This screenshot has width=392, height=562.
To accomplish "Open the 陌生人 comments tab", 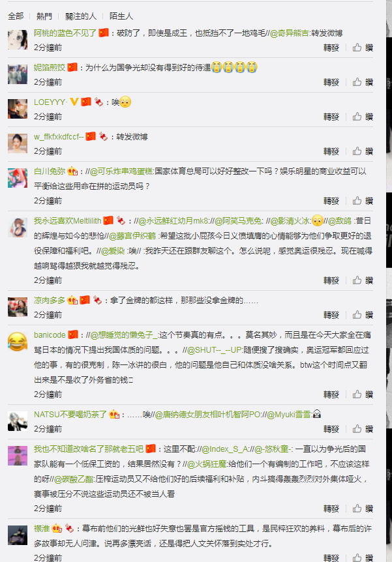I will click(121, 16).
